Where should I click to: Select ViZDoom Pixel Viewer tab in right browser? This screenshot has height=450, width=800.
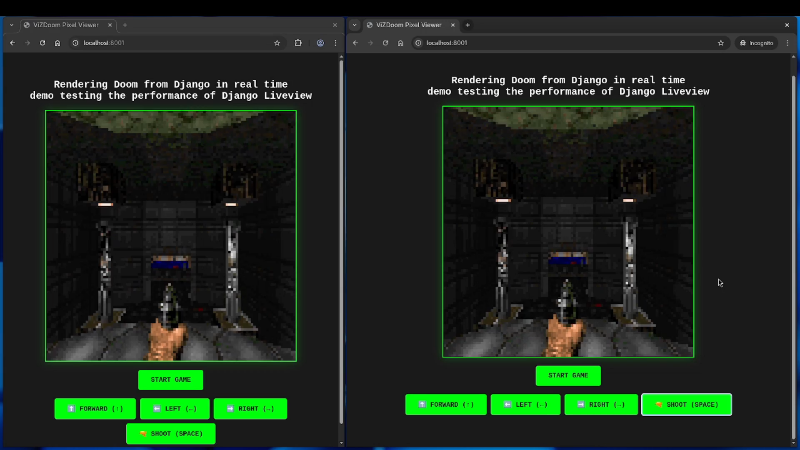(408, 25)
